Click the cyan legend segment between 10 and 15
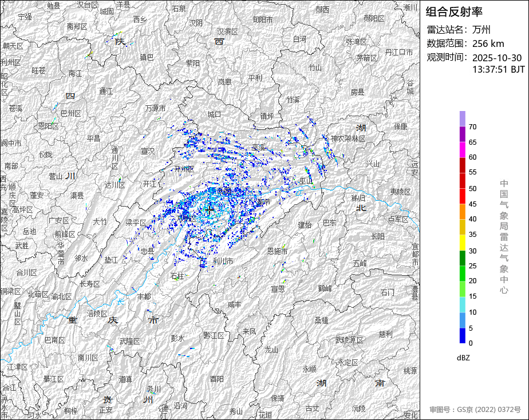Image resolution: width=529 pixels, height=420 pixels. point(462,305)
